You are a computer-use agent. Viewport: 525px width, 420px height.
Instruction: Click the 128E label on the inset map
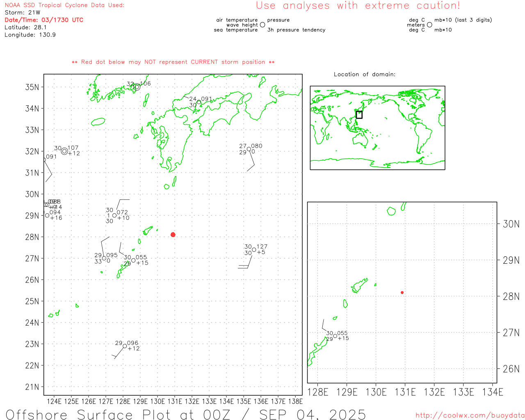tap(318, 392)
